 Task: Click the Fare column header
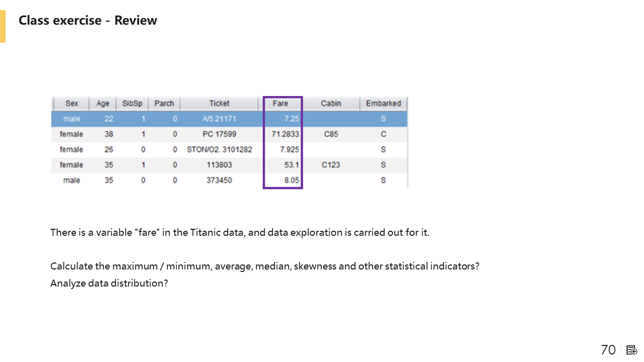tap(280, 104)
